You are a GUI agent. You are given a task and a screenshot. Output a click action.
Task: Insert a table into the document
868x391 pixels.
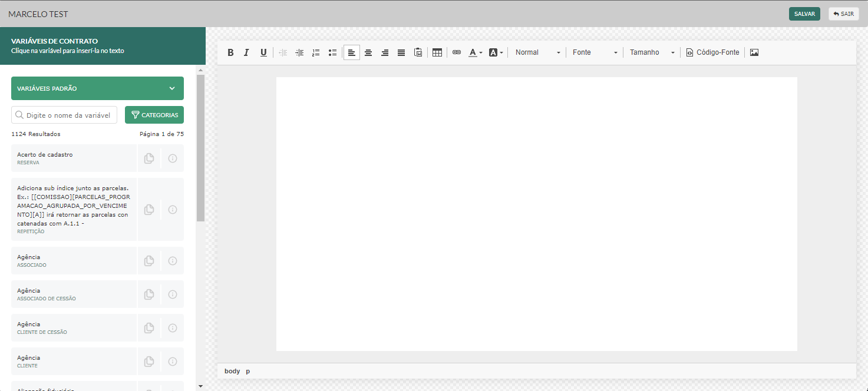(x=437, y=52)
